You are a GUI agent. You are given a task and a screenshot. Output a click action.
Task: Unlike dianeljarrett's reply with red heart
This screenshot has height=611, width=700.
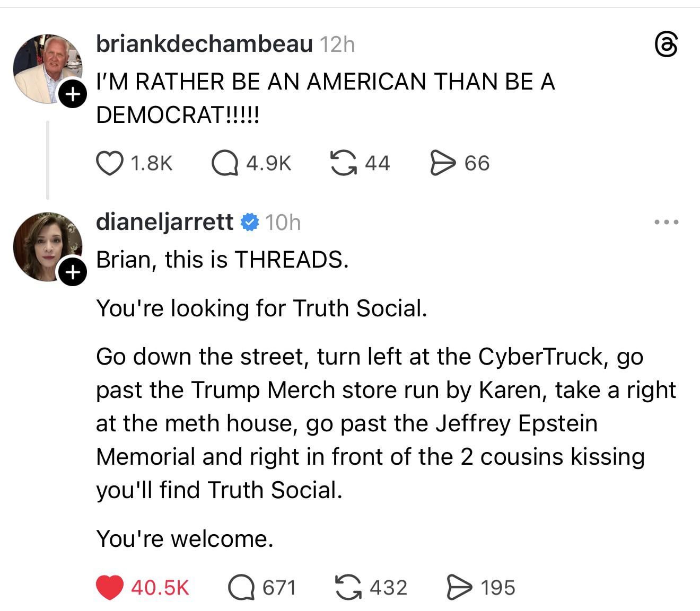tap(110, 588)
